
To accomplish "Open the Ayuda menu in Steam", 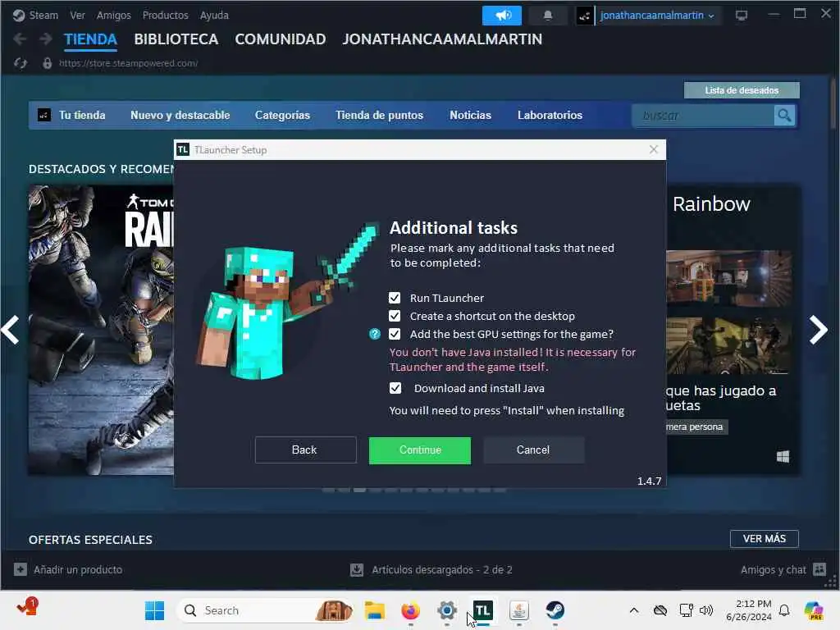I will click(x=214, y=15).
